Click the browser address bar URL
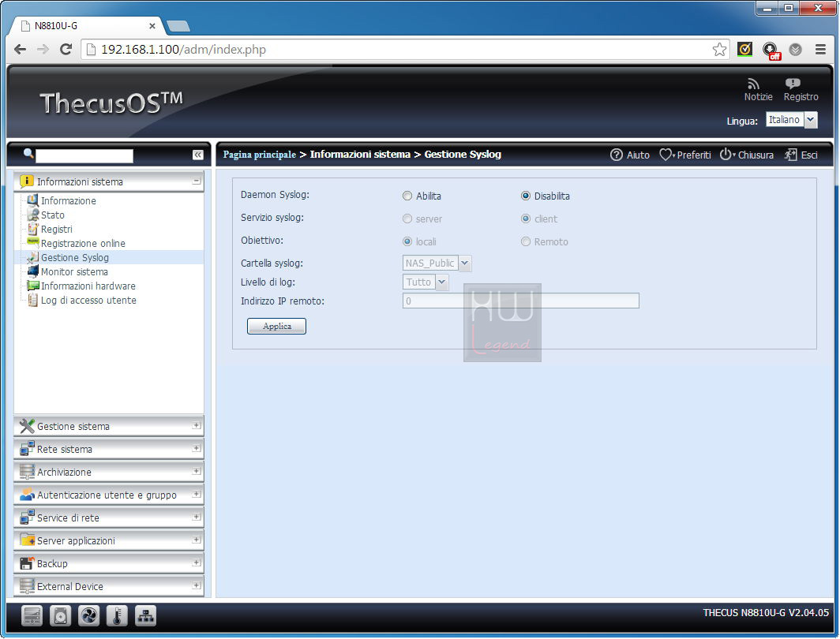Screen dimensions: 840x639 [x=183, y=49]
